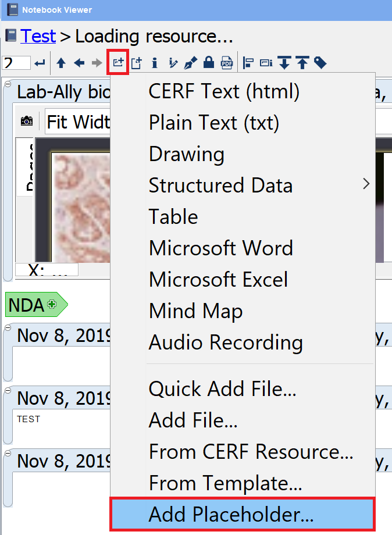Go back with the left arrow icon
The image size is (392, 535).
79,63
